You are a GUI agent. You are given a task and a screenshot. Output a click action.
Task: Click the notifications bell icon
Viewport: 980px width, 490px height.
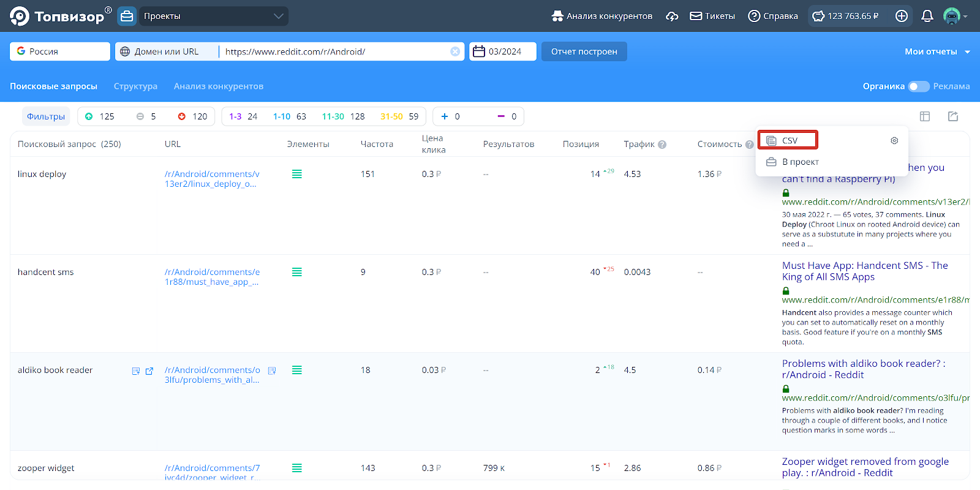[927, 16]
